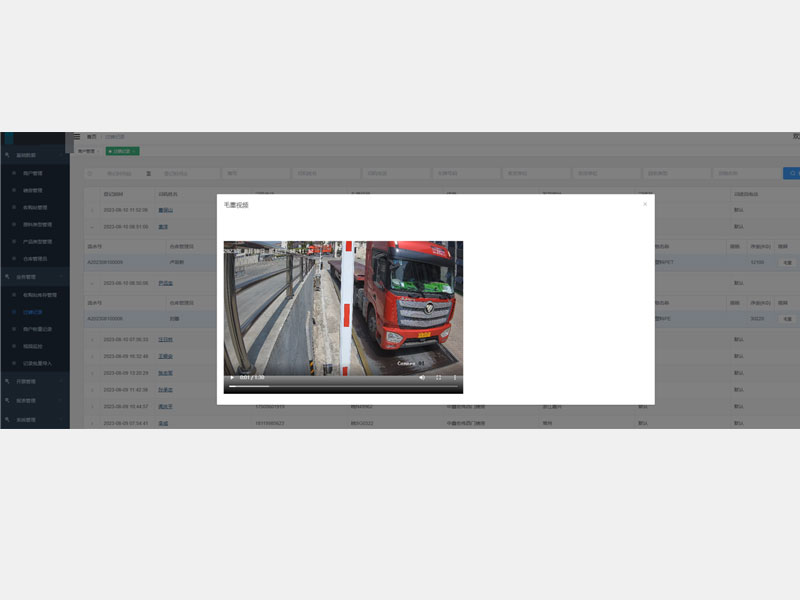Select the highlighted 过磅记录 sidebar item
This screenshot has width=800, height=600.
click(33, 312)
